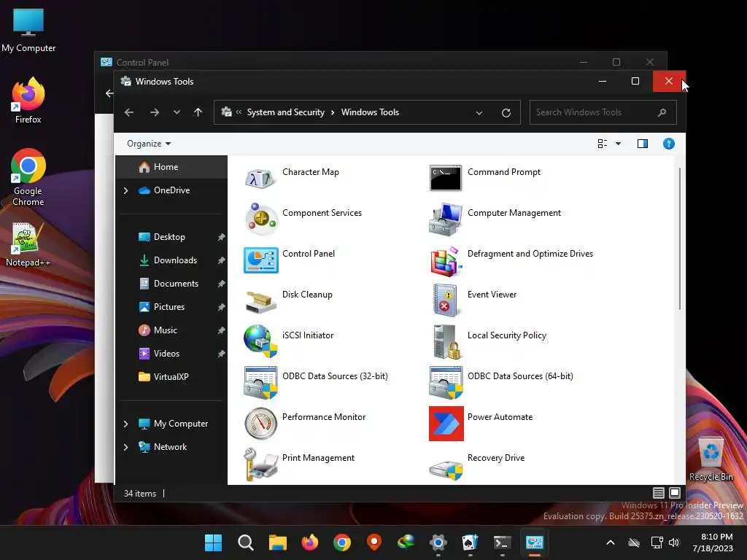Click Windows Tools breadcrumb segment
The width and height of the screenshot is (747, 560).
pos(370,112)
